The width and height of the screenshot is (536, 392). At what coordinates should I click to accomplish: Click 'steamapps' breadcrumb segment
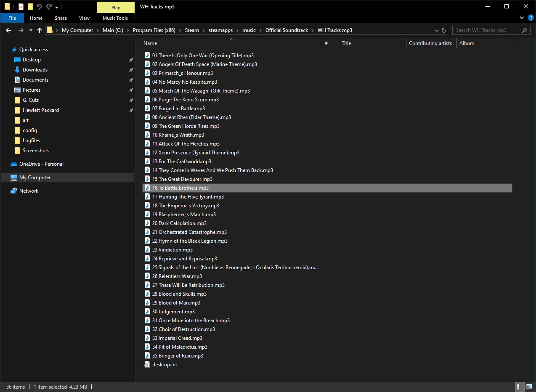pyautogui.click(x=220, y=30)
